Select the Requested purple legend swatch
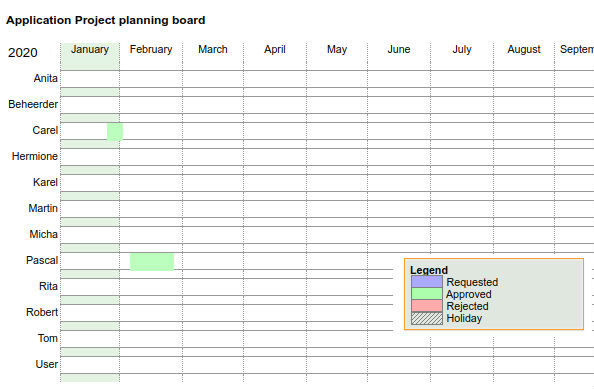The height and width of the screenshot is (389, 594). [x=427, y=282]
